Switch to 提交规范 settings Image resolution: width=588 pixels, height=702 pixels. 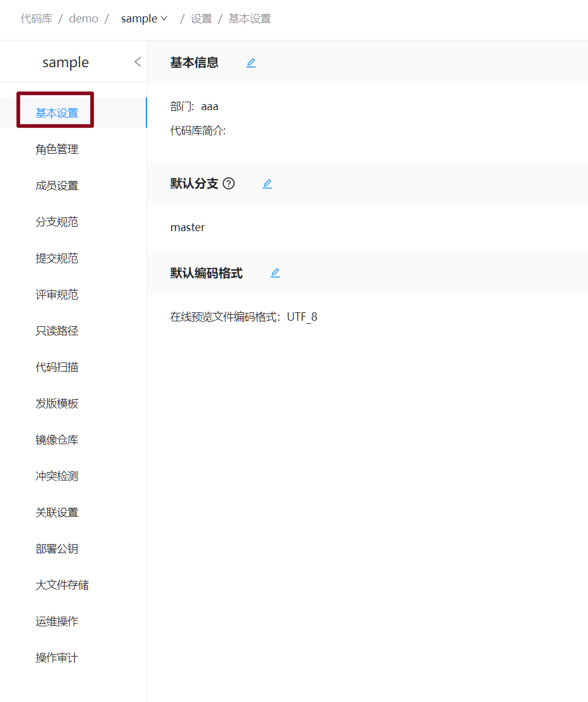point(57,258)
